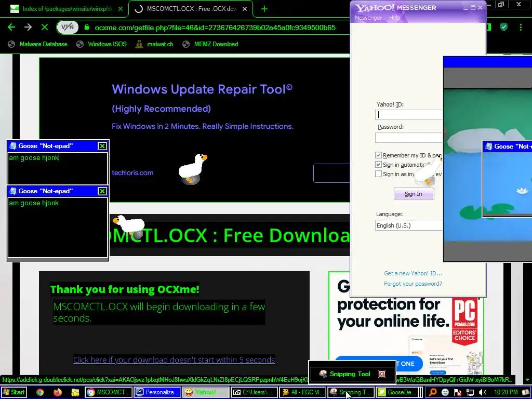Uncheck the "Sign in automatically" checkbox
This screenshot has height=399, width=532.
[378, 165]
